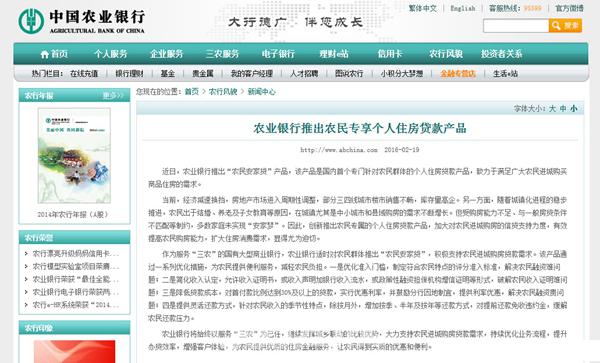This screenshot has width=600, height=363.
Task: Set font size to 大
Action: point(552,109)
